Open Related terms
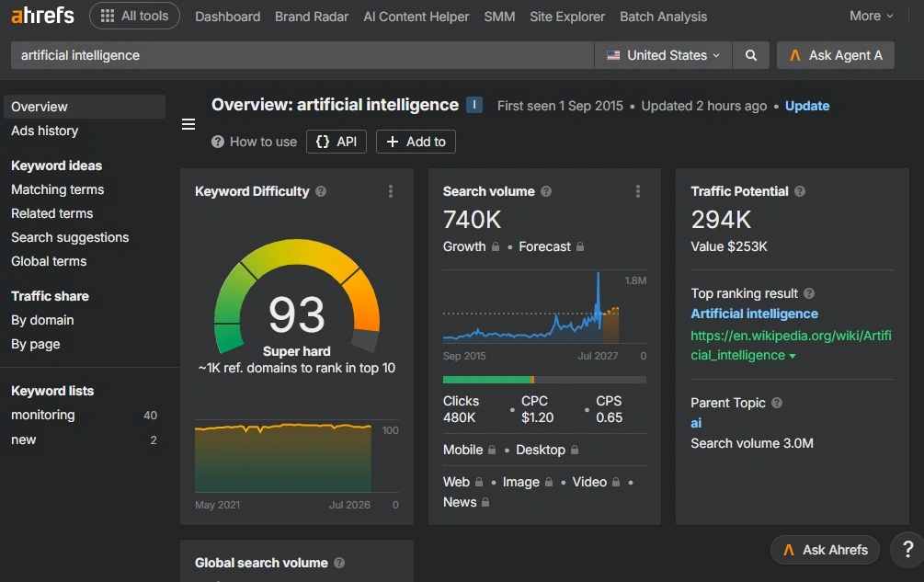 tap(51, 213)
